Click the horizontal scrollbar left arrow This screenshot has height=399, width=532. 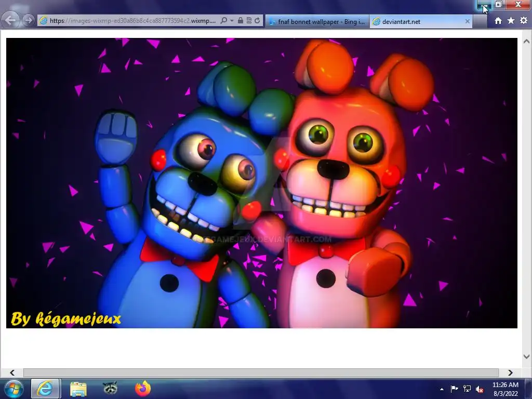click(x=12, y=373)
